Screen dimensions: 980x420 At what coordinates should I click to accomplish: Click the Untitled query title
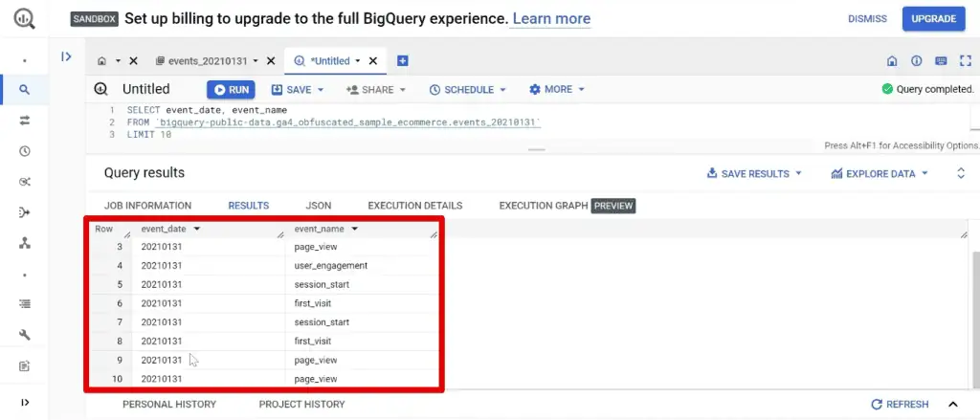pyautogui.click(x=145, y=89)
